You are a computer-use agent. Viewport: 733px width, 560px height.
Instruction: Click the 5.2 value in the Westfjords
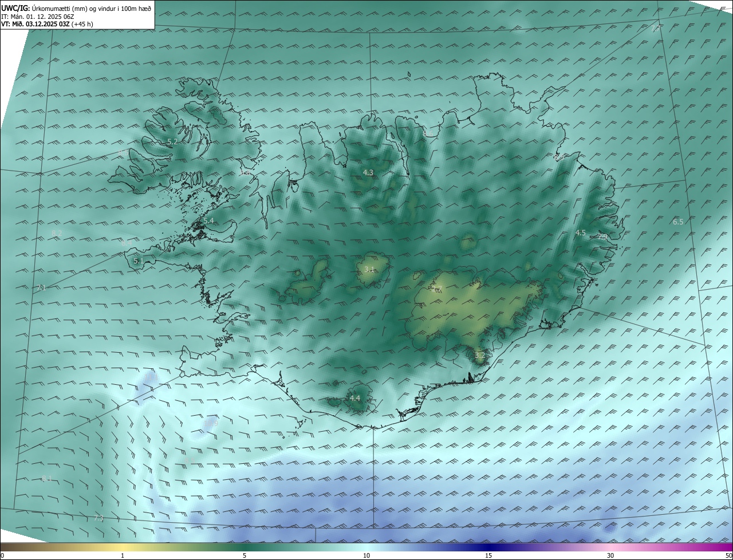click(x=172, y=141)
